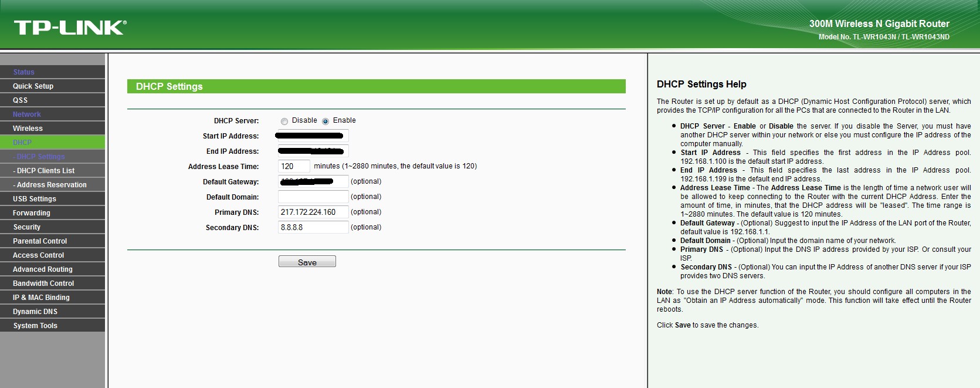Open the Security menu
This screenshot has height=388, width=980.
click(x=53, y=227)
